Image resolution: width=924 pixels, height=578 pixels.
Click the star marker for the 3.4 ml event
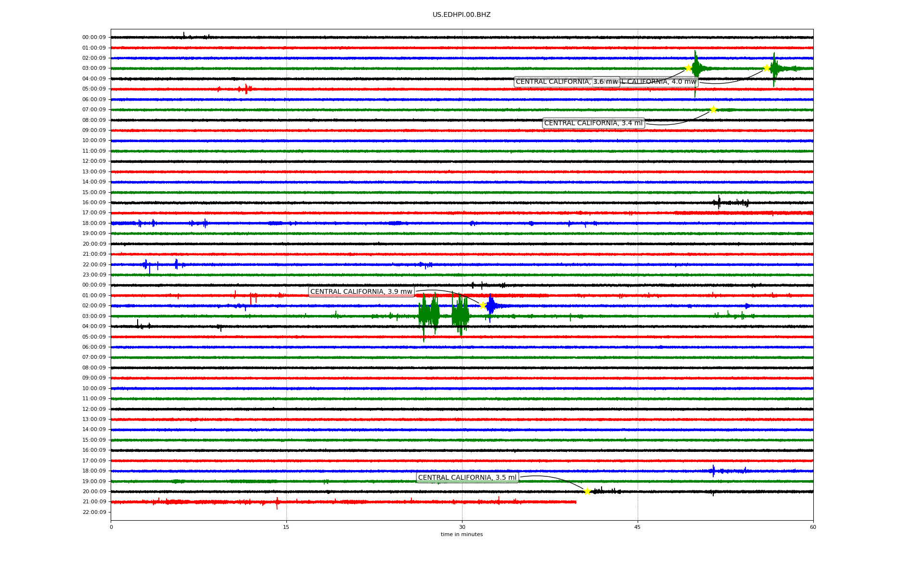click(x=713, y=109)
